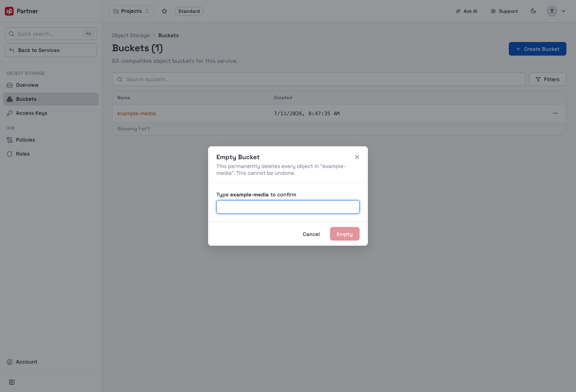Click the Created column header

tap(283, 98)
